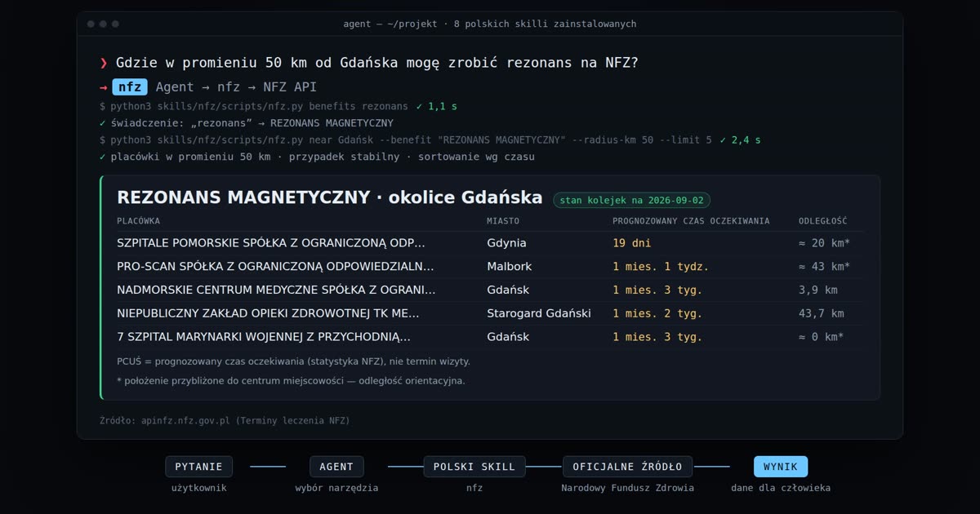This screenshot has height=514, width=980.
Task: Click the 'Narodowy Fundusz Zdrowia' caption
Action: pyautogui.click(x=627, y=488)
